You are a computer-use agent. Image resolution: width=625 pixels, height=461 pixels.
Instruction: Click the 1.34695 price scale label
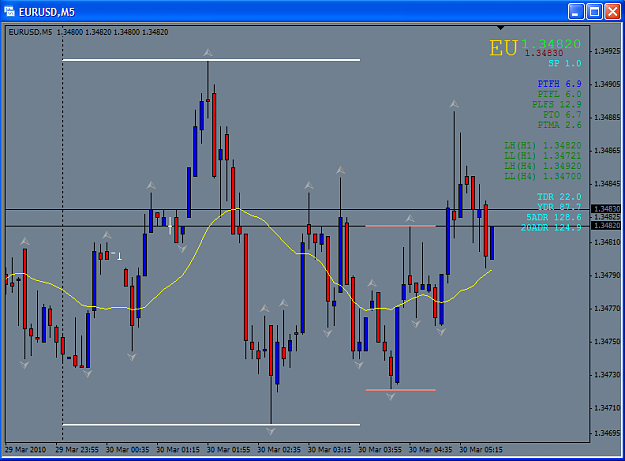coord(607,433)
